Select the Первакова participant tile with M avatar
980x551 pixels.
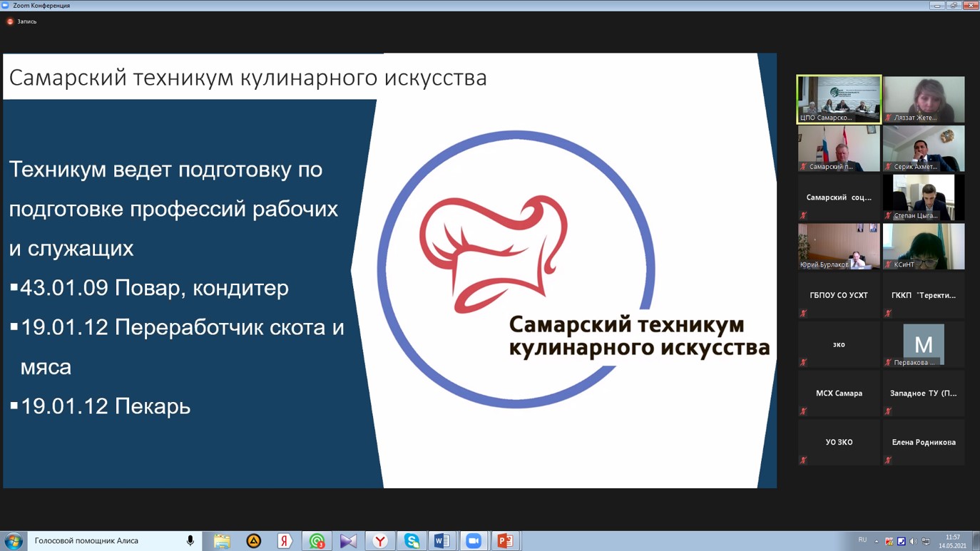[924, 344]
